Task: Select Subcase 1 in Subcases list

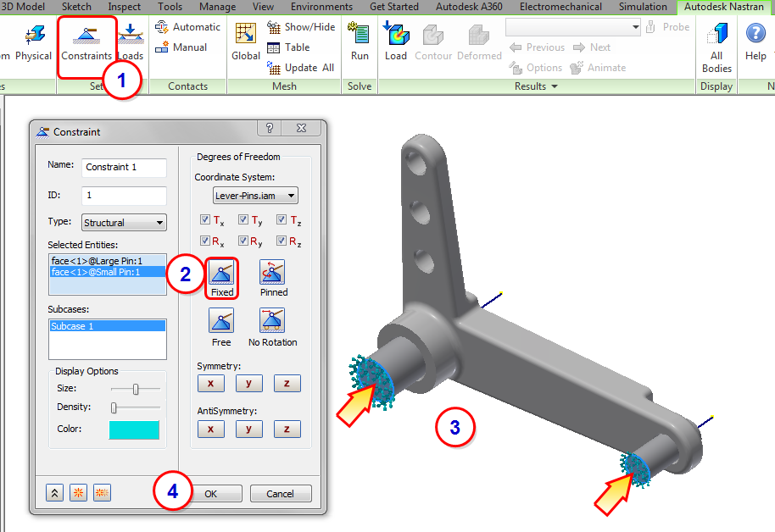Action: point(107,326)
